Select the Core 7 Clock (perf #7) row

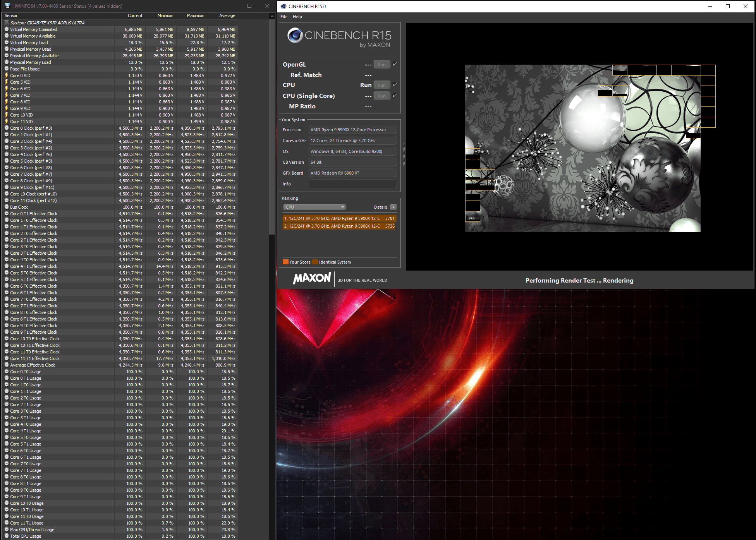[x=120, y=174]
